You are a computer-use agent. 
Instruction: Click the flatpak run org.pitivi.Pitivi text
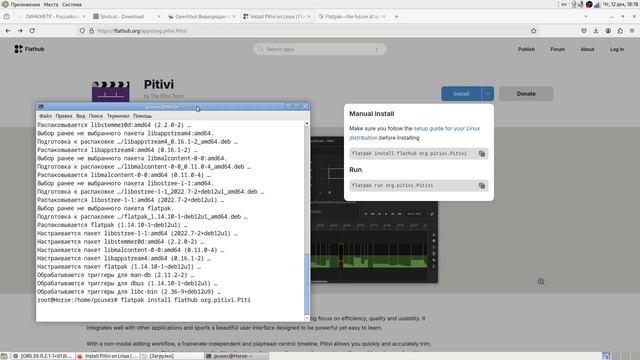pos(392,185)
